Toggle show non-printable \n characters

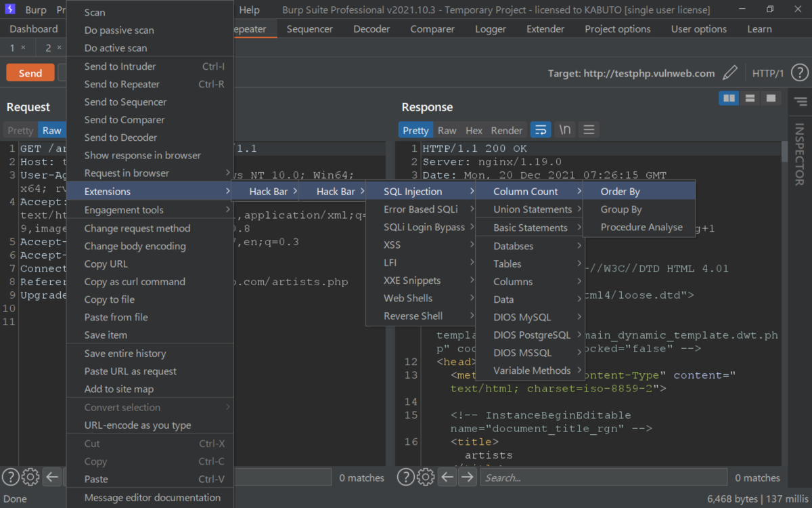tap(564, 130)
